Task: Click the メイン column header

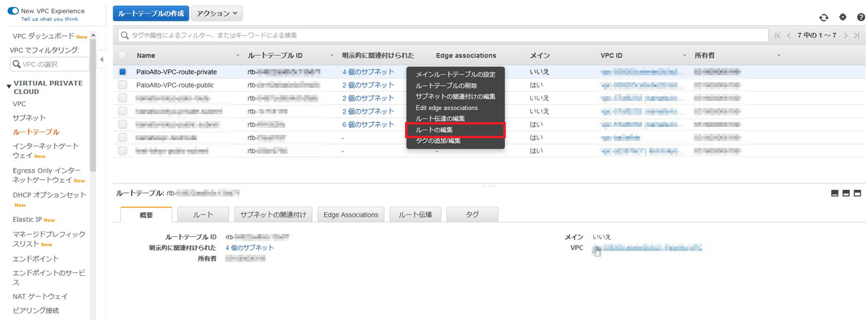Action: coord(540,56)
